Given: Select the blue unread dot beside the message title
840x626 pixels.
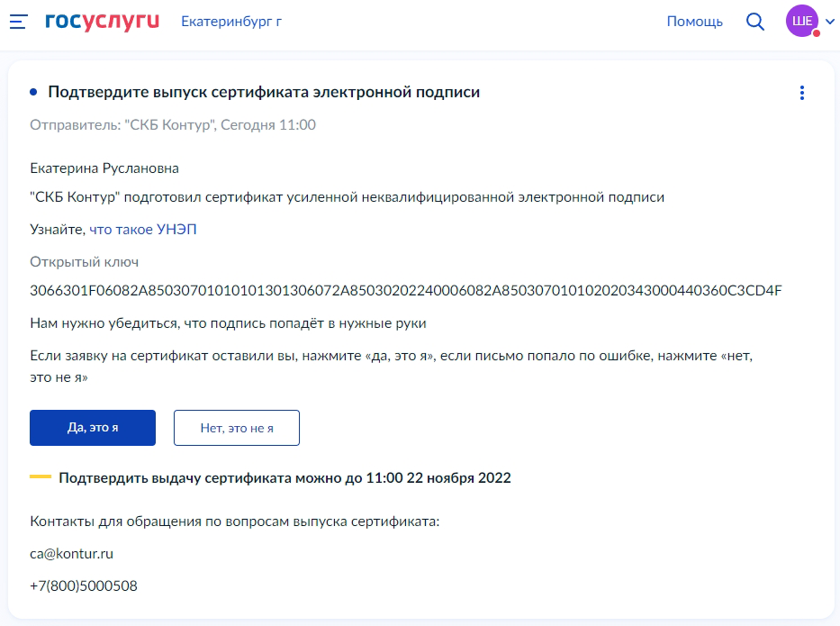Looking at the screenshot, I should [x=33, y=92].
